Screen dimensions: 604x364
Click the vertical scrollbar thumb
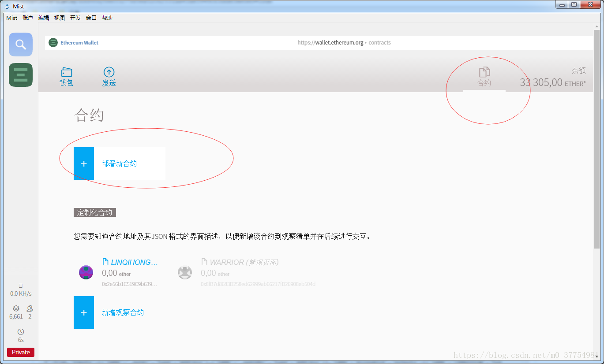point(597,139)
